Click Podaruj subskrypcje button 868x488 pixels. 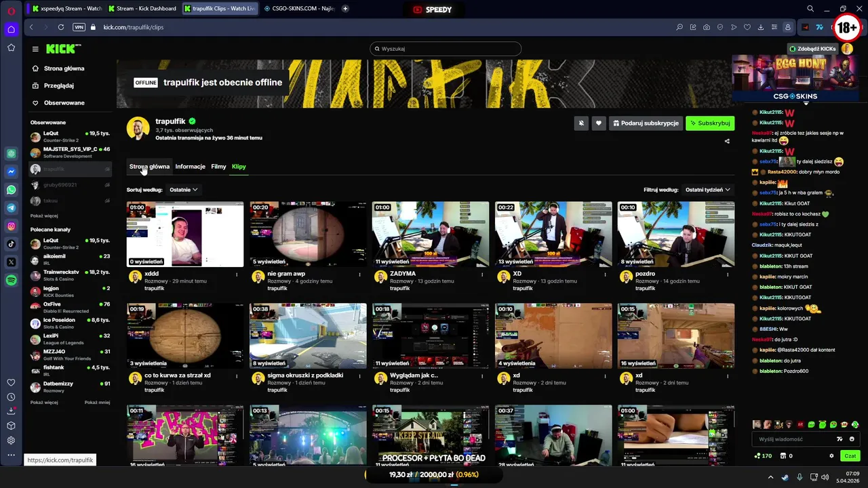(645, 123)
